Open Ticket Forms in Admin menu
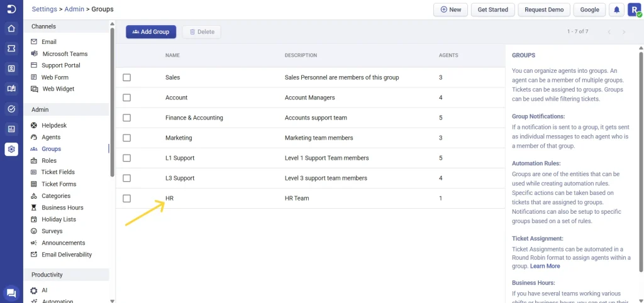The width and height of the screenshot is (644, 303). pyautogui.click(x=58, y=184)
